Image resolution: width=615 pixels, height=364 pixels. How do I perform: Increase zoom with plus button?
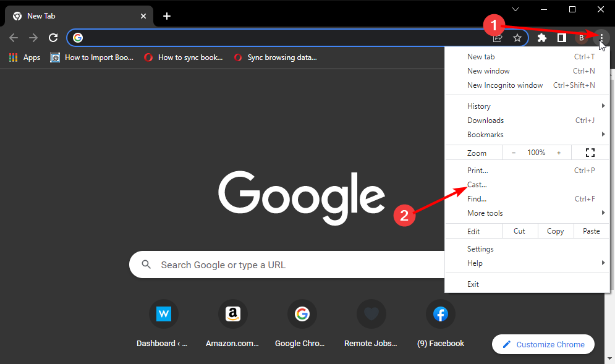(559, 153)
